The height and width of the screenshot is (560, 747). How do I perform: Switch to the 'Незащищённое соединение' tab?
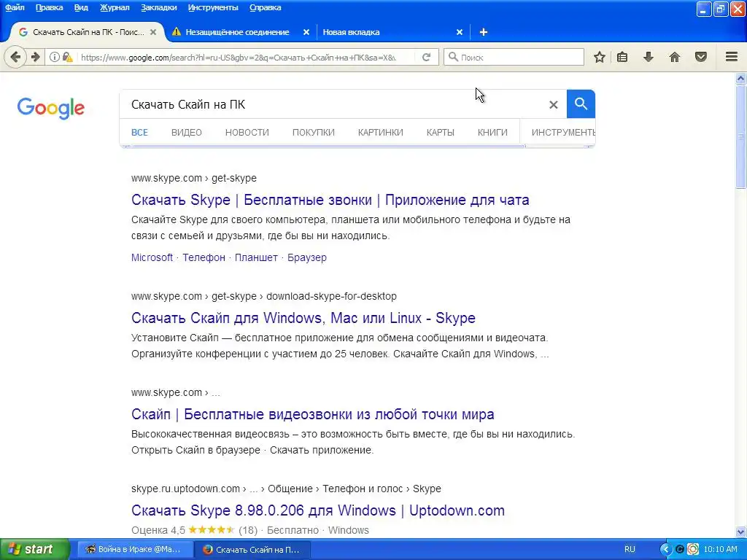coord(237,32)
